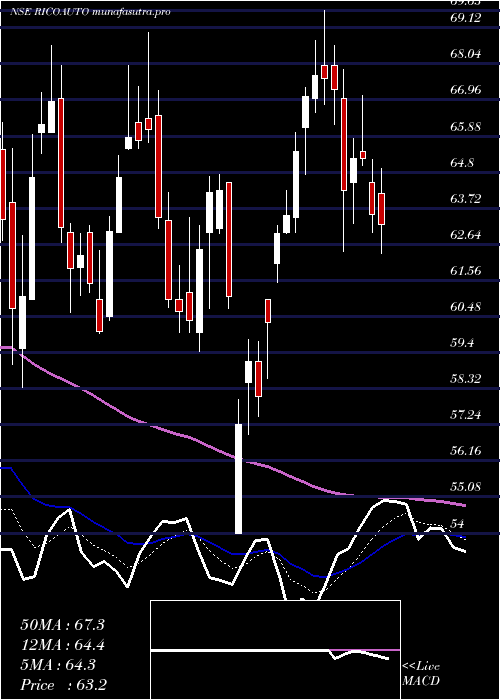Select the 54 price axis label
This screenshot has height=700, width=500.
458,523
